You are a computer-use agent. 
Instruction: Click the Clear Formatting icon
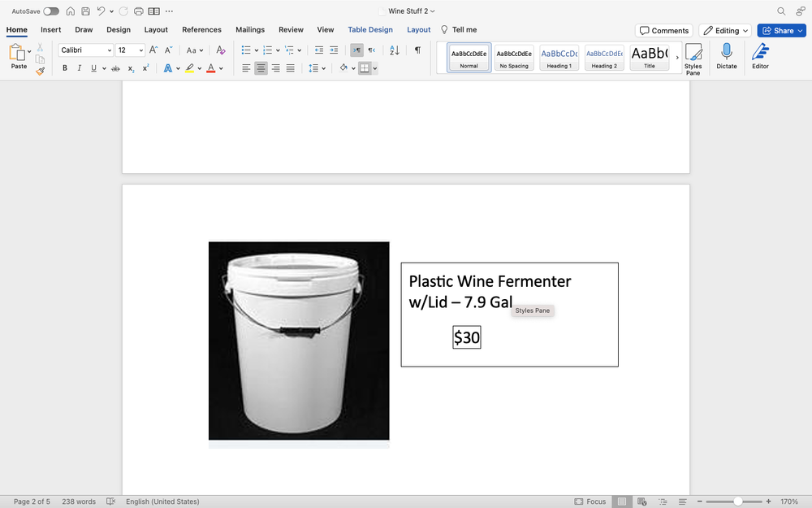click(221, 50)
